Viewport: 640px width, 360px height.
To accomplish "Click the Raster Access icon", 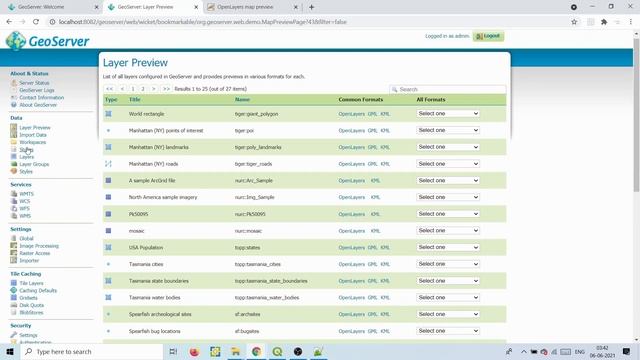I will coord(14,253).
